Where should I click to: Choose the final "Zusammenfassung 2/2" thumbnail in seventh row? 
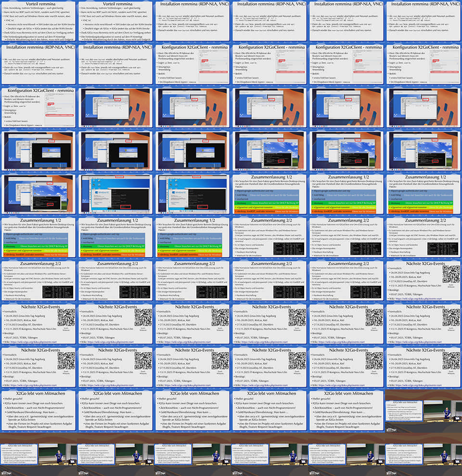(x=346, y=281)
